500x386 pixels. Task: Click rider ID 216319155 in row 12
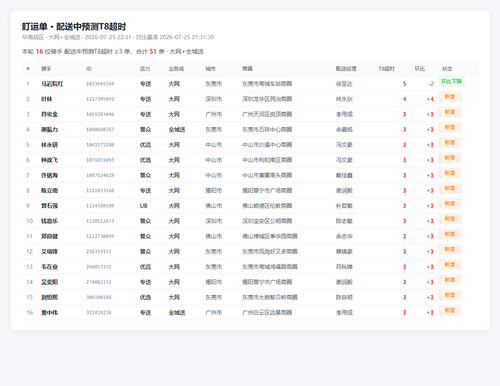click(x=99, y=252)
